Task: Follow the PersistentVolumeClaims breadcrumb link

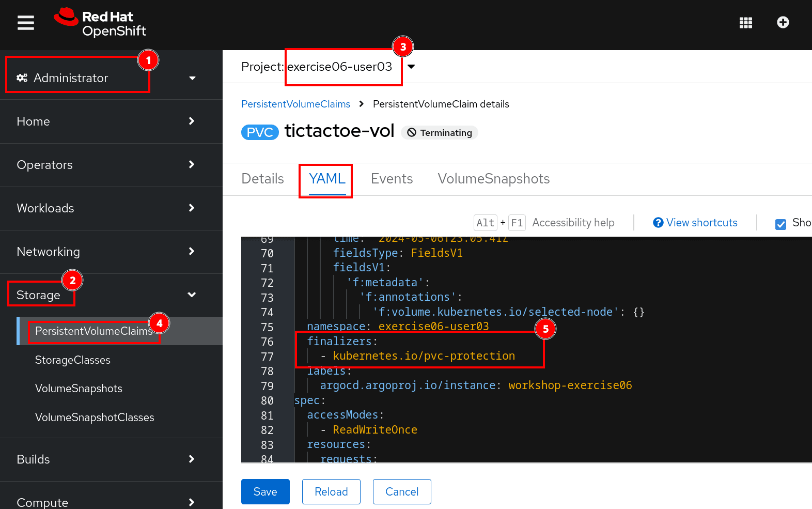Action: (x=295, y=104)
